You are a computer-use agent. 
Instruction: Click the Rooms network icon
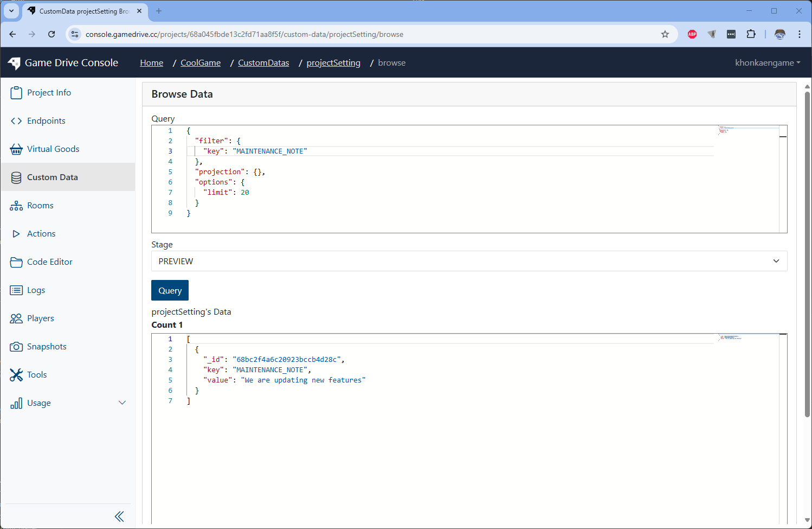[x=16, y=206]
